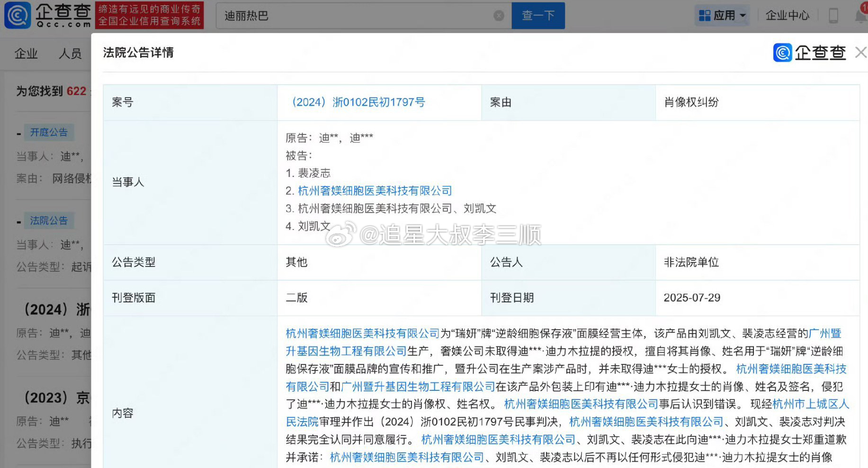Click the 企查查 logo in dialog header
This screenshot has height=468, width=868.
pos(810,53)
